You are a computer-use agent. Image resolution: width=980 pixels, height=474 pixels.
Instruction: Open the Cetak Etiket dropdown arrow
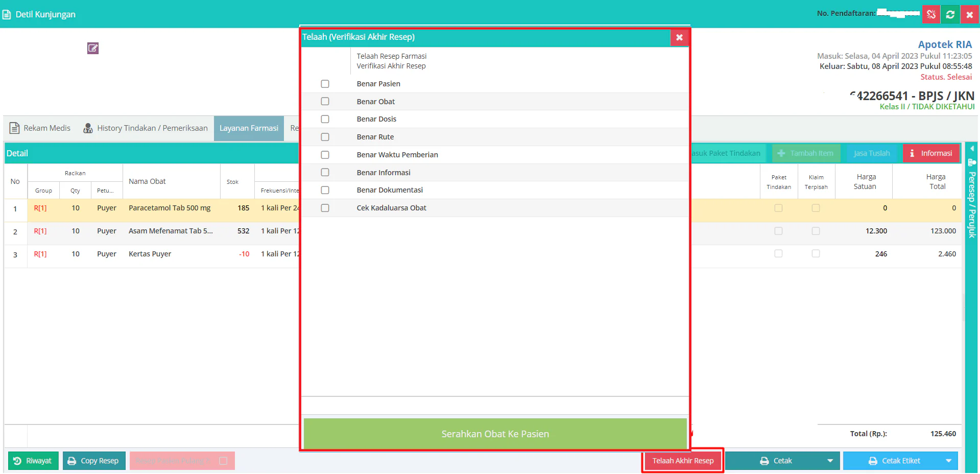948,461
